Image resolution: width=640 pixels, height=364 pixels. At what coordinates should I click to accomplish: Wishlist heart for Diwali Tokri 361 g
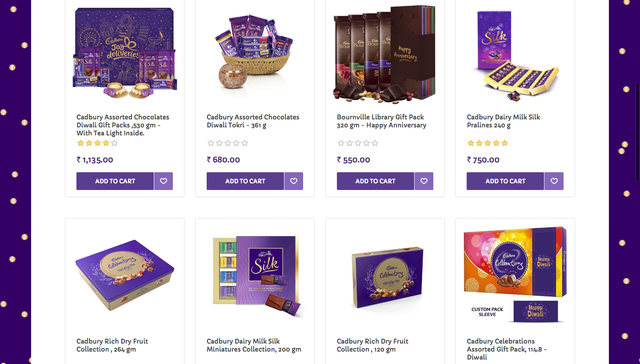pos(294,181)
